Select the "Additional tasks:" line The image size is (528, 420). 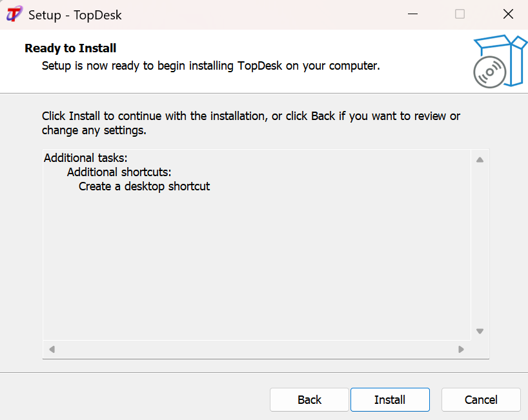tap(85, 158)
